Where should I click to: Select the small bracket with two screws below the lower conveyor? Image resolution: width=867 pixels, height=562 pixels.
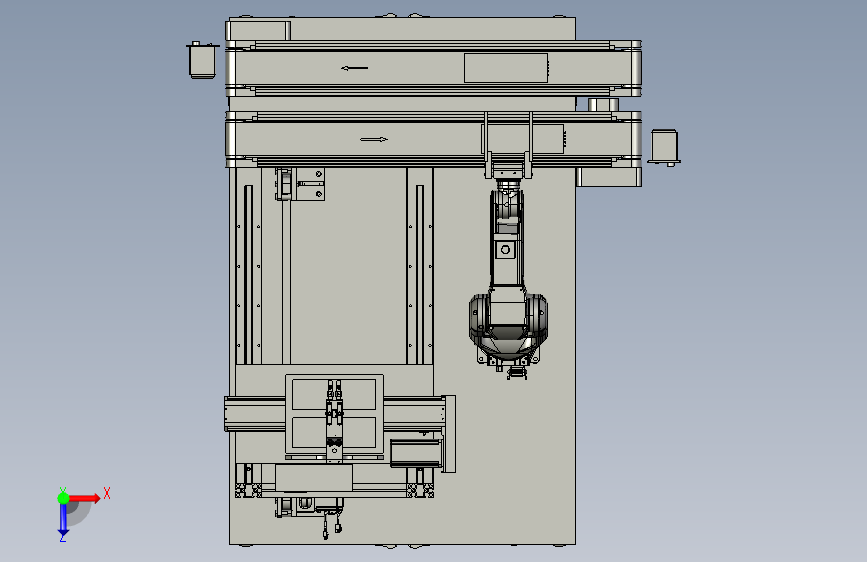[x=311, y=185]
